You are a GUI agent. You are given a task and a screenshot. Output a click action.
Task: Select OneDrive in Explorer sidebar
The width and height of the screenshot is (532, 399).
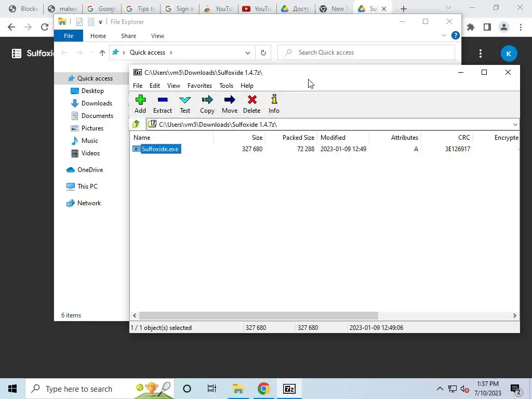tap(85, 170)
